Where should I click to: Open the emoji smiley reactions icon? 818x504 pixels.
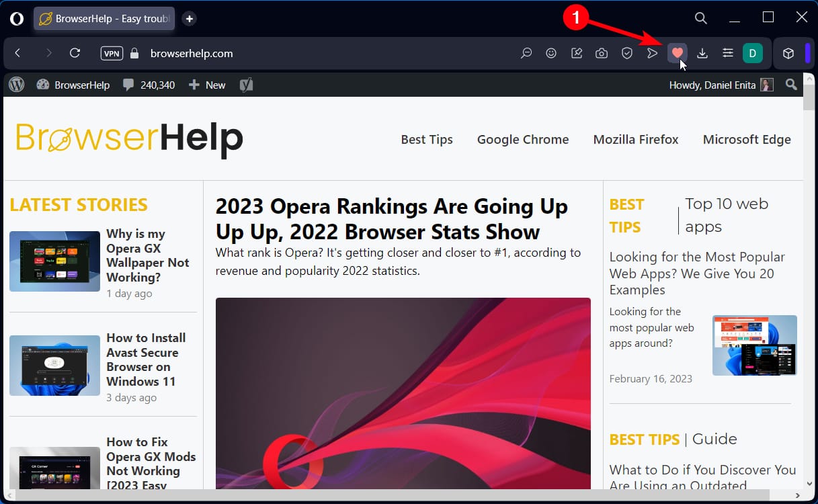(x=551, y=53)
